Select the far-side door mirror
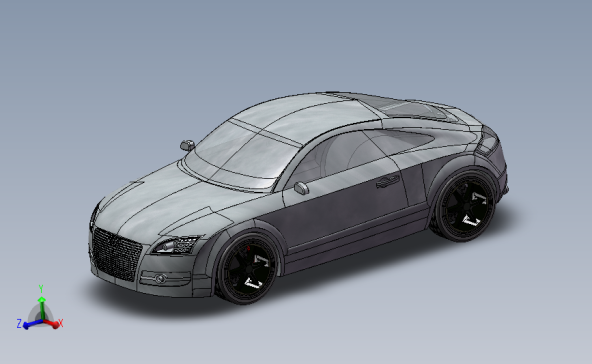 pos(188,145)
